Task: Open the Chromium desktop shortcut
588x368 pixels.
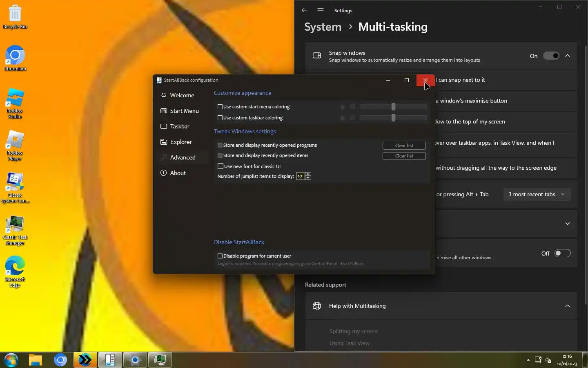Action: tap(15, 58)
